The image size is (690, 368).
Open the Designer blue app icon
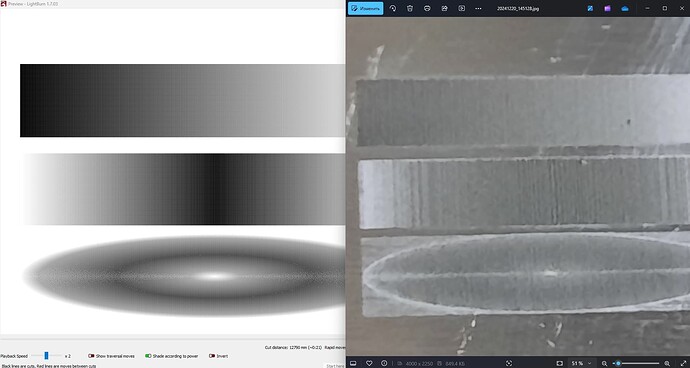pos(590,8)
